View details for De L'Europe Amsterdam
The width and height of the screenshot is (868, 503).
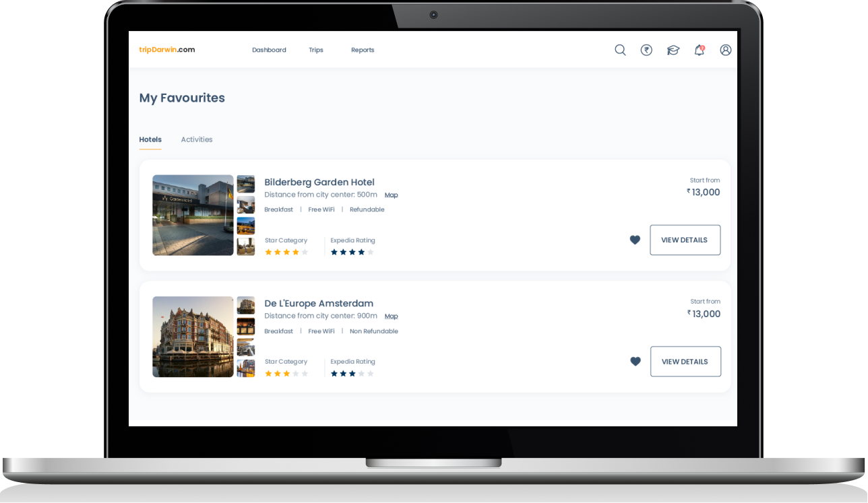point(685,362)
